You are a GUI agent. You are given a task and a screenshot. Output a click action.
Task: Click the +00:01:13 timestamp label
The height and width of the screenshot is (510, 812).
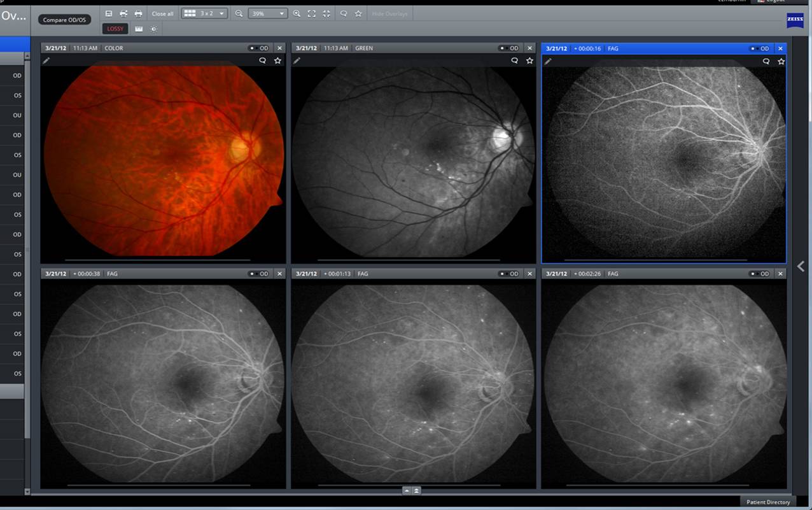click(x=337, y=274)
